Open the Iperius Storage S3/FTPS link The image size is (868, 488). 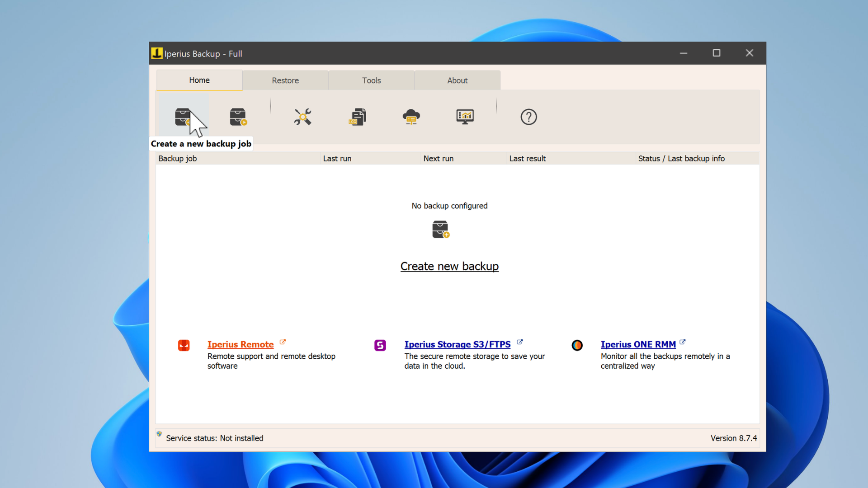[x=457, y=344]
